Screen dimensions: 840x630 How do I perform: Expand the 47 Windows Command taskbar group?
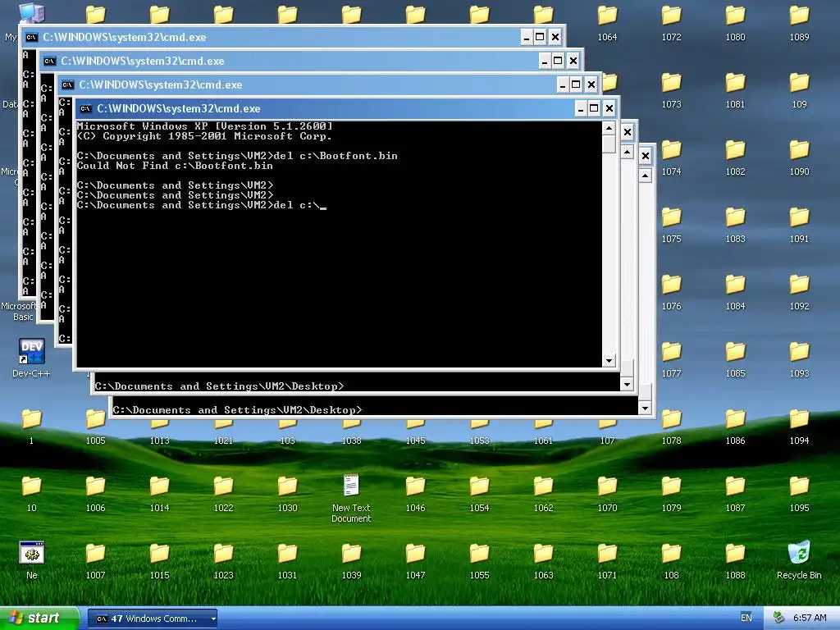(152, 619)
